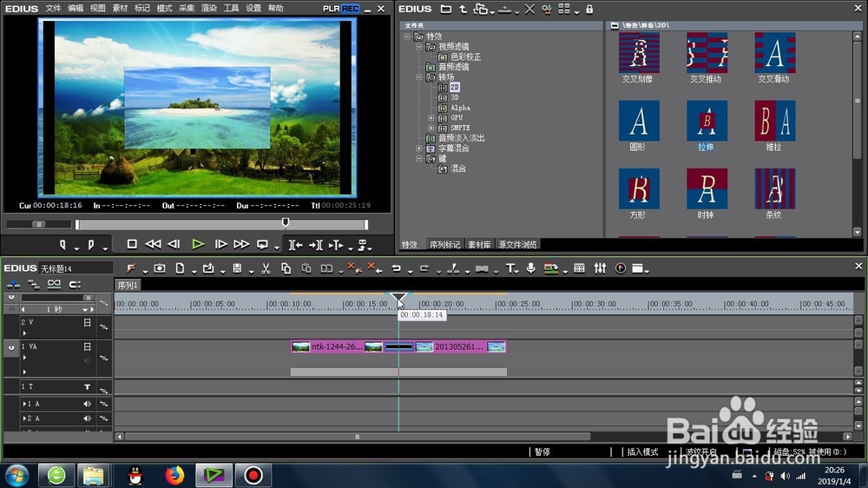Screen dimensions: 868x488
Task: Toggle the group/link mode icon
Action: pos(54,284)
